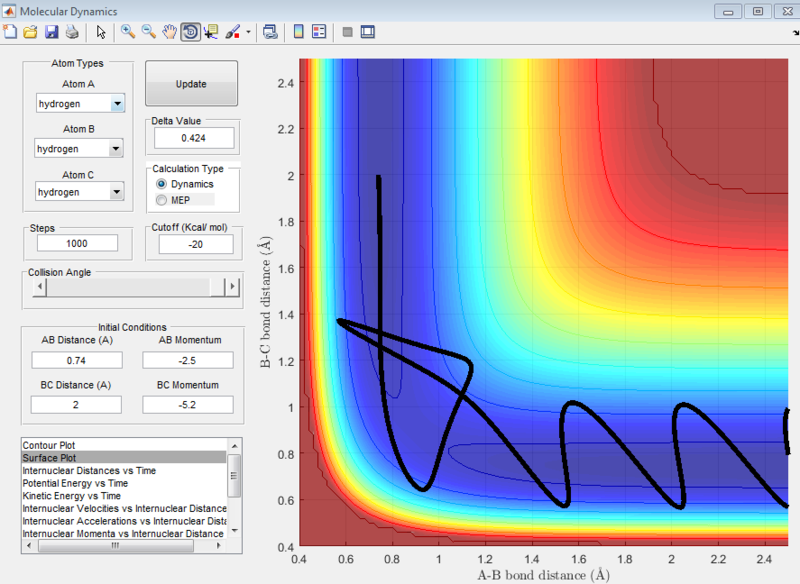800x584 pixels.
Task: Select the MEP calculation type
Action: tap(161, 200)
